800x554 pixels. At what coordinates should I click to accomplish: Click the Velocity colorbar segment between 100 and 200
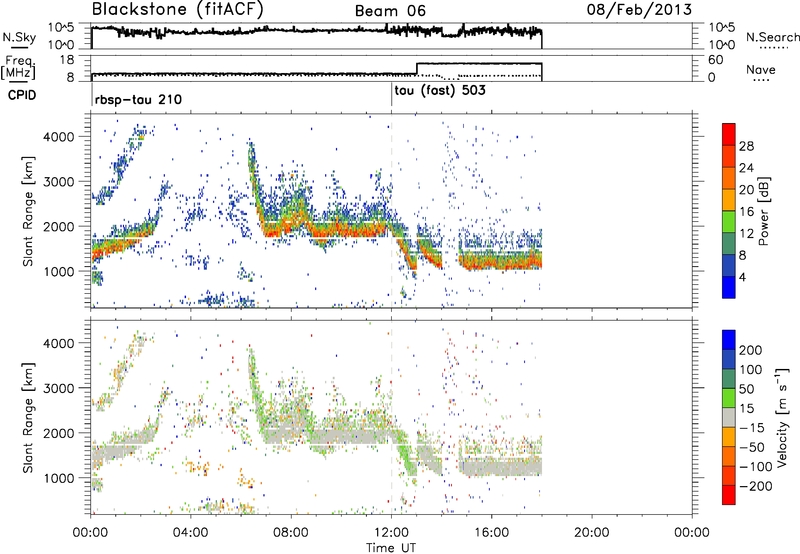tap(729, 359)
